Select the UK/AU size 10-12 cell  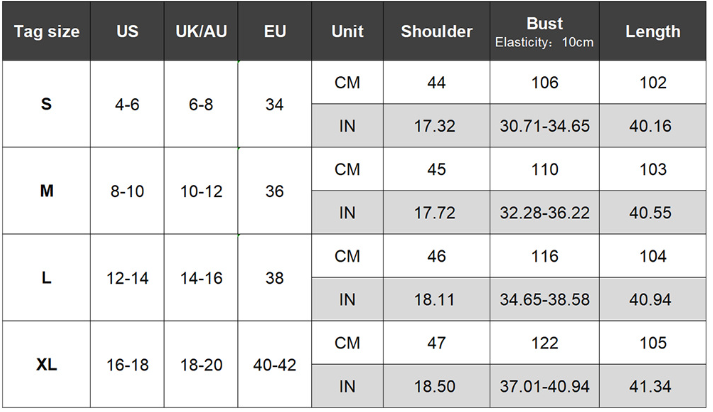(201, 191)
